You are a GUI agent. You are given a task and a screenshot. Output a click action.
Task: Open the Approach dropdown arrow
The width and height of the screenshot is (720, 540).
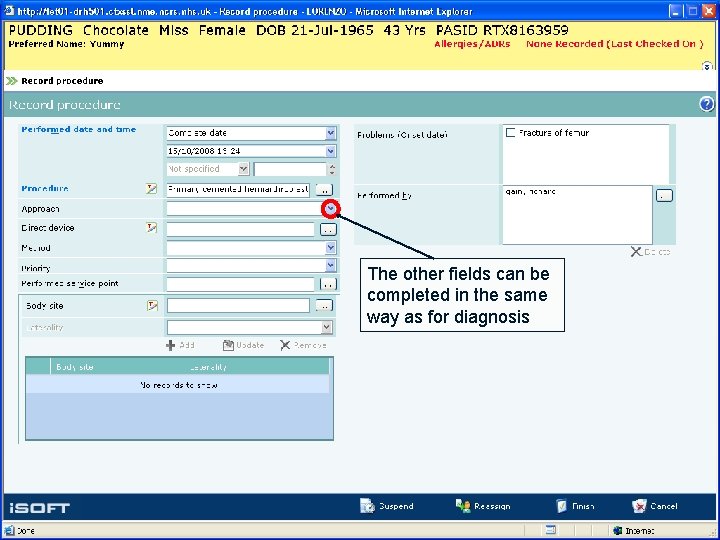click(x=331, y=209)
